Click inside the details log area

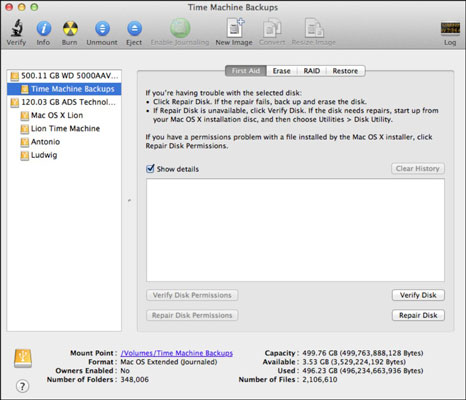point(295,230)
